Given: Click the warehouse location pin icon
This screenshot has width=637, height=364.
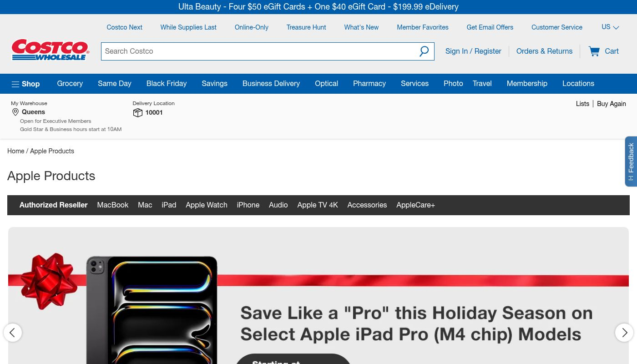Looking at the screenshot, I should (15, 112).
